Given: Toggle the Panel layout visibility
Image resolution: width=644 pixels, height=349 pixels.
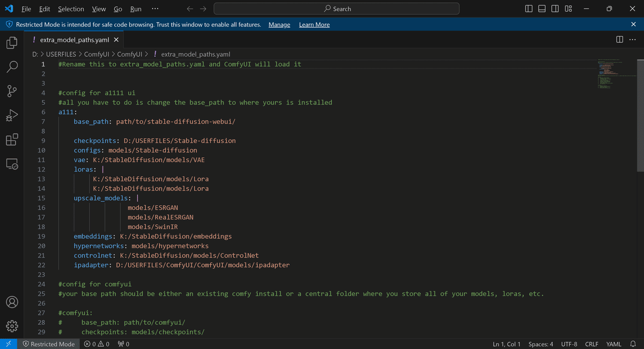Looking at the screenshot, I should coord(541,9).
